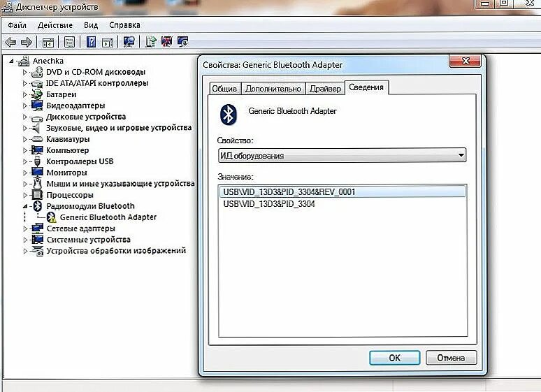Open the Вид menu

91,25
